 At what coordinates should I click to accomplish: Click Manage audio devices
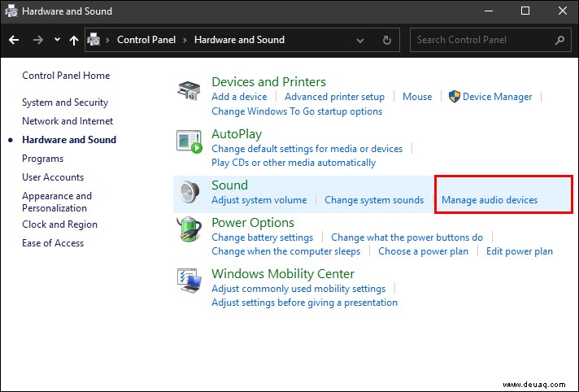click(490, 200)
